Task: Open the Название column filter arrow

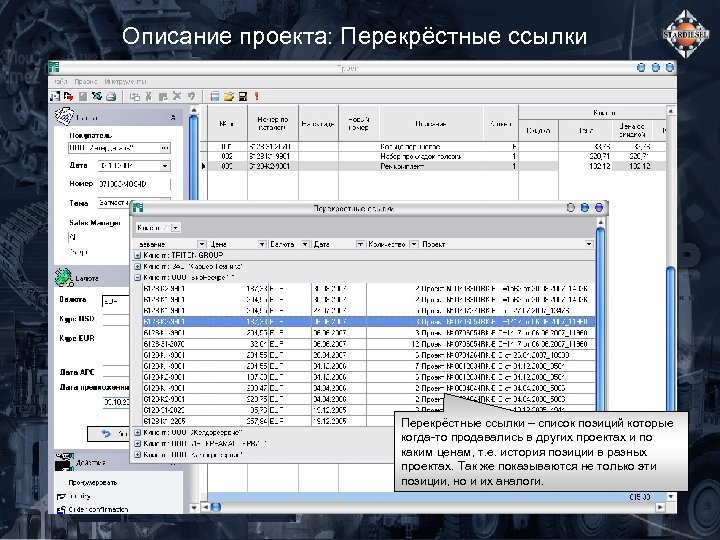Action: pyautogui.click(x=202, y=244)
